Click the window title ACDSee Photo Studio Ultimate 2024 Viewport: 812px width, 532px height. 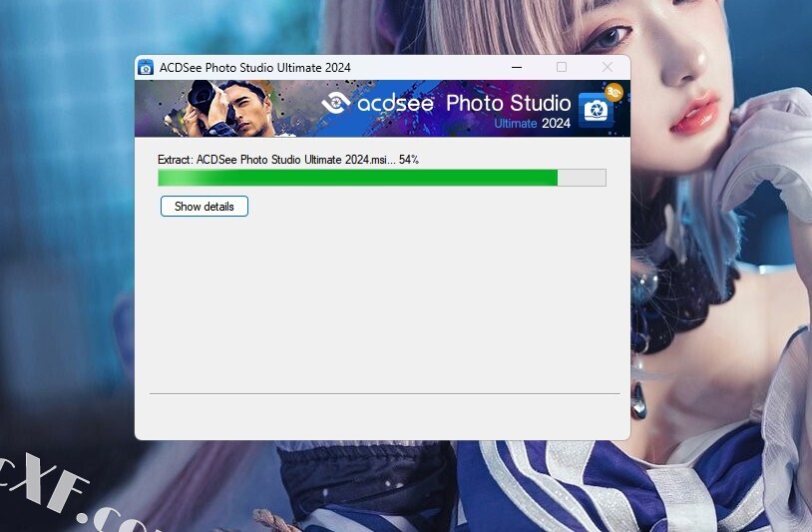pos(254,67)
